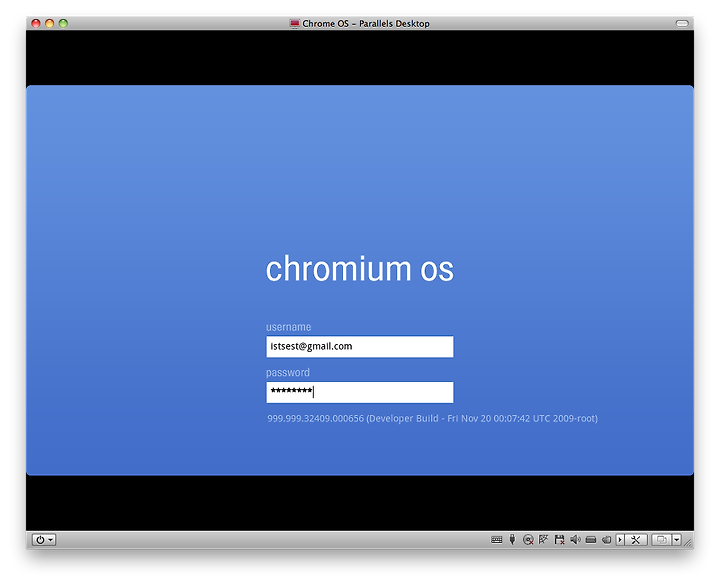Screen dimensions: 720x585
Task: Click the toolbar toggle pill button in title bar
Action: click(682, 23)
